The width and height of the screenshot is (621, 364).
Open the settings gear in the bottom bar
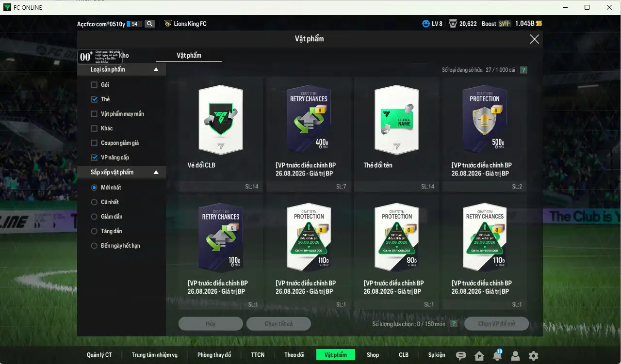[533, 356]
